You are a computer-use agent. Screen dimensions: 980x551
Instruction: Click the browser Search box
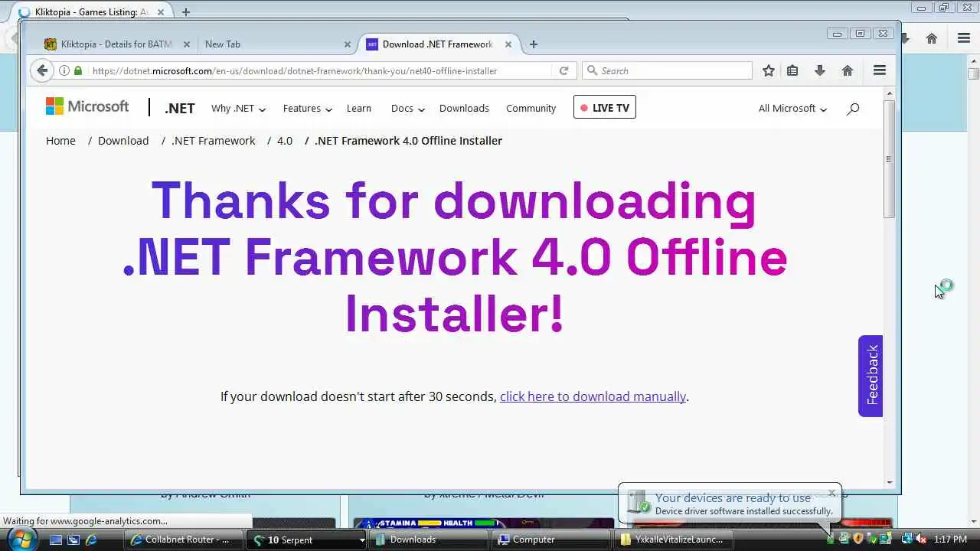668,70
